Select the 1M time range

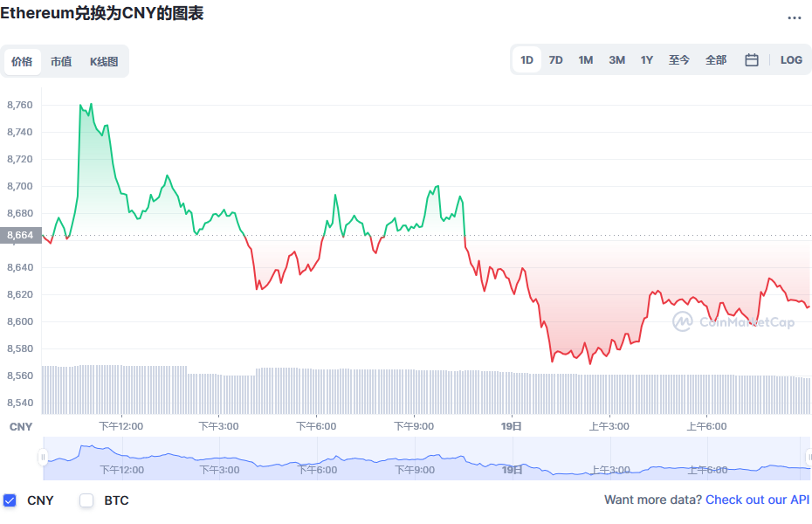tap(586, 60)
